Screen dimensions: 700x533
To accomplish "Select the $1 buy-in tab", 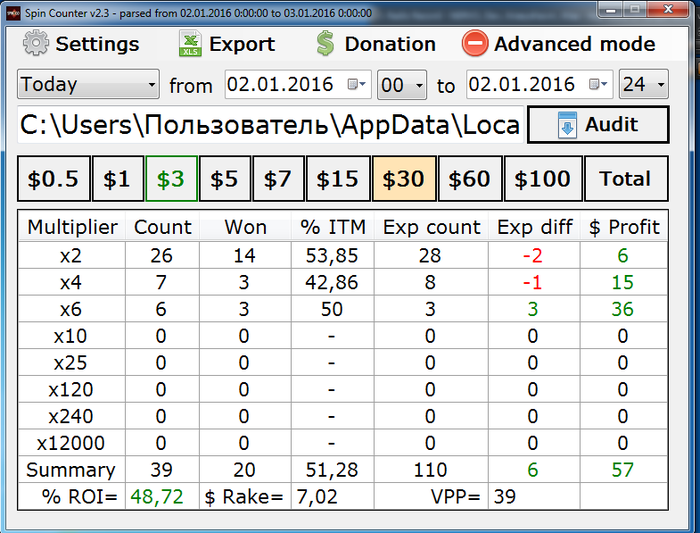I will point(118,179).
